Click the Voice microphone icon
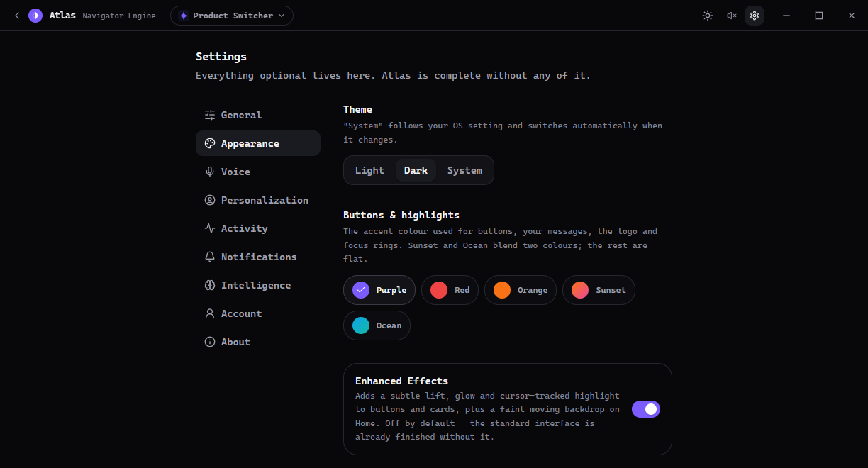Screen dimensions: 868x468 (210, 172)
